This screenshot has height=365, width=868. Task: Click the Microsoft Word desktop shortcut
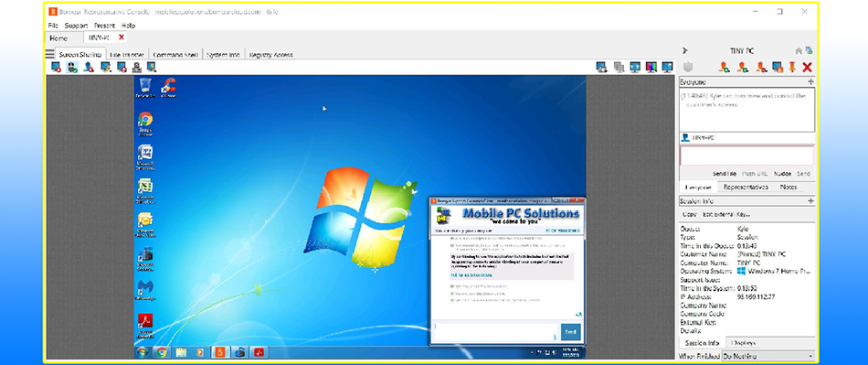click(145, 157)
